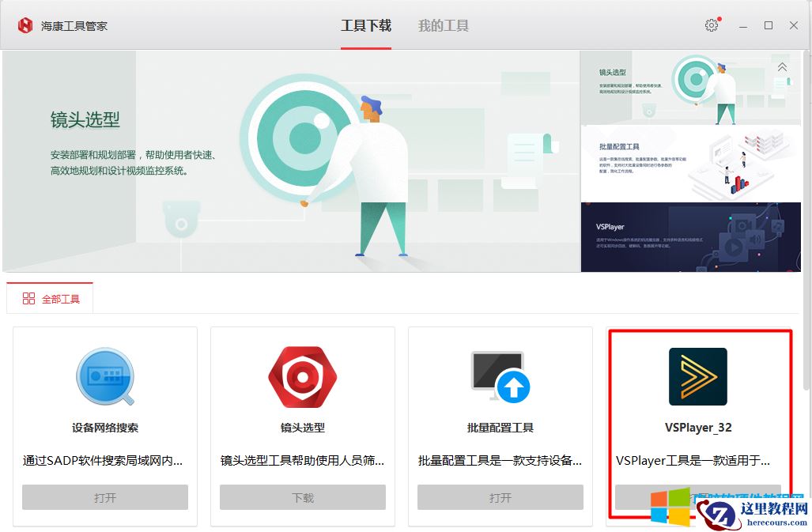This screenshot has width=812, height=532.
Task: Open 设备网络搜索 via its 打开 button
Action: [104, 497]
